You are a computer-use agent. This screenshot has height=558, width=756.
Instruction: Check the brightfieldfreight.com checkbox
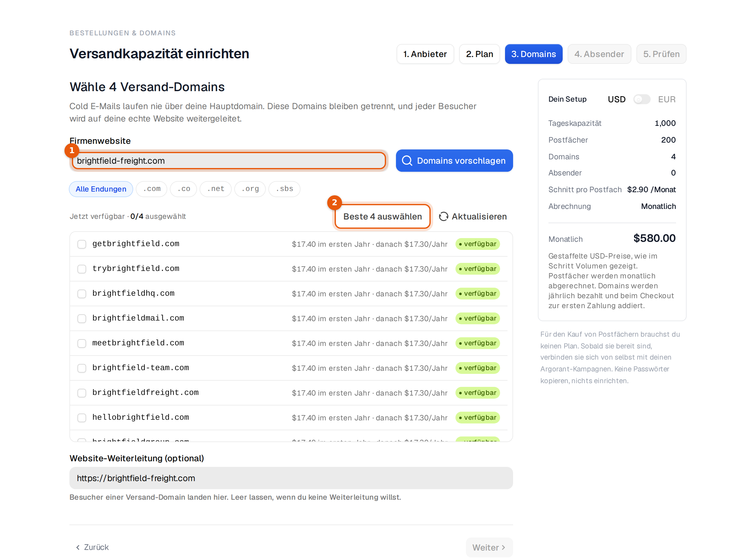(82, 393)
